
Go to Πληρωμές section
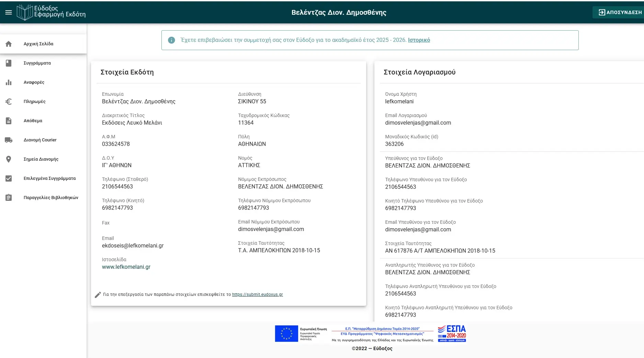[43, 102]
